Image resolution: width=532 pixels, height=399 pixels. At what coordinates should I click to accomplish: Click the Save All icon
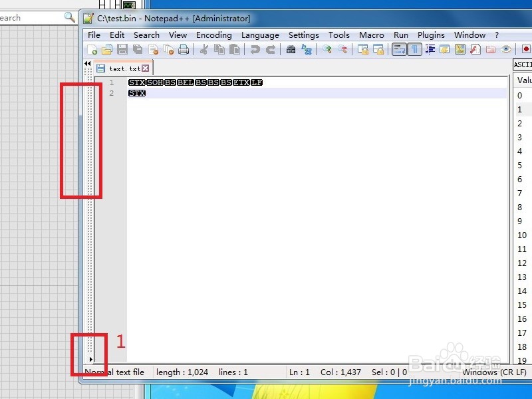138,49
